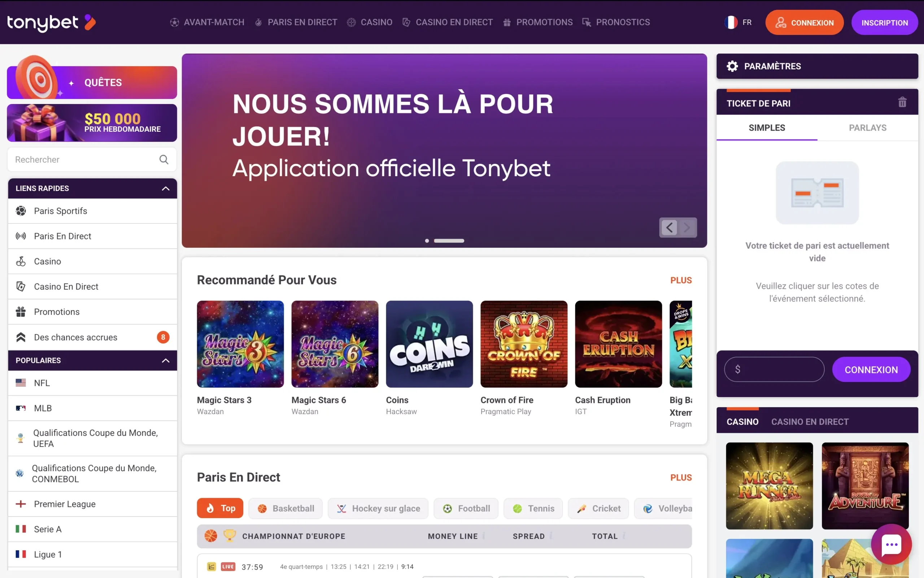Click the purple Connexion button in bet slip

coord(871,370)
